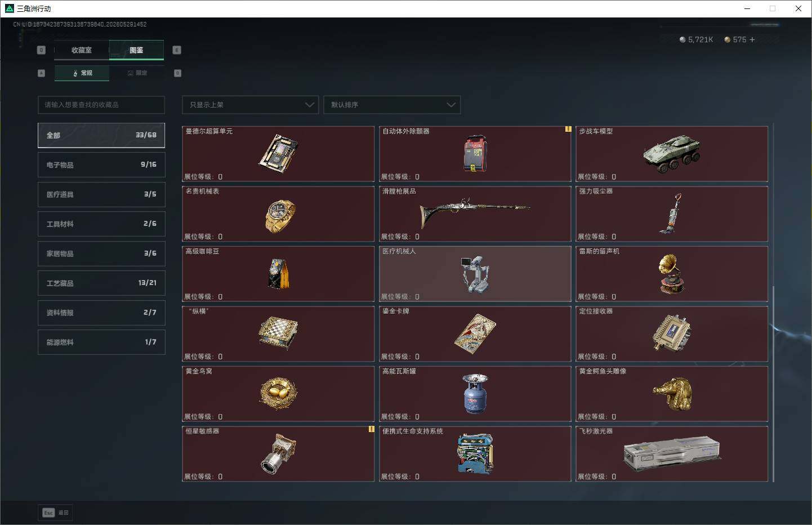Click the Esc 返回 back button
Image resolution: width=812 pixels, height=525 pixels.
click(x=55, y=513)
